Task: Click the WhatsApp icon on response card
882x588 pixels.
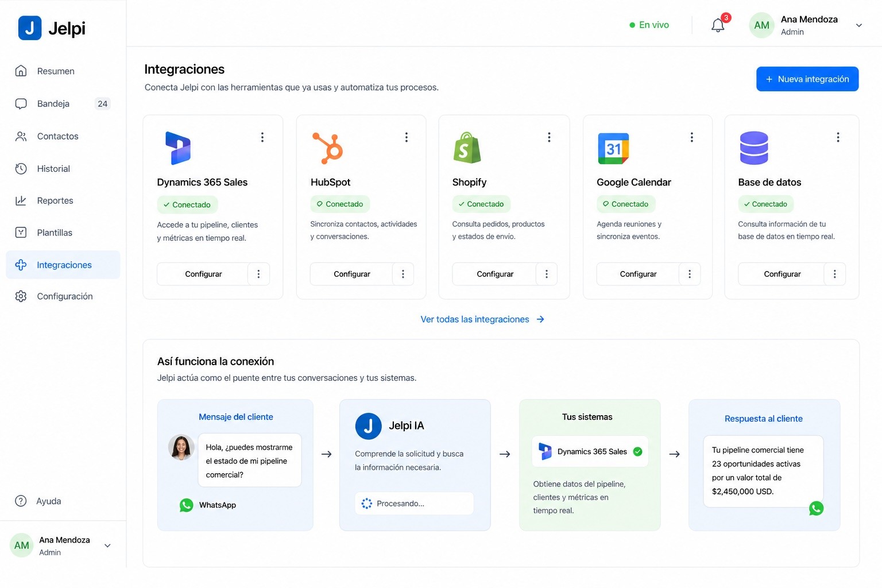Action: click(816, 508)
